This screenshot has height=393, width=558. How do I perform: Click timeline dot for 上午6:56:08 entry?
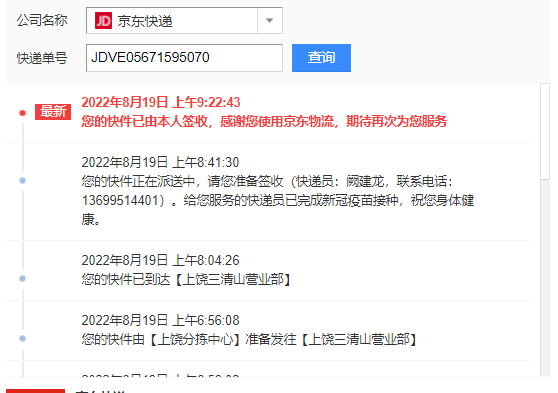click(22, 339)
